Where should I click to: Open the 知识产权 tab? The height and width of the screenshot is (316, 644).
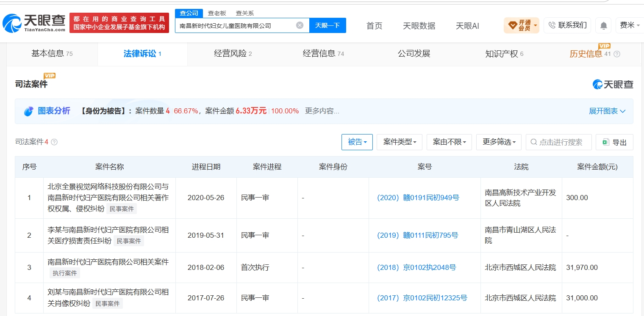tap(504, 54)
